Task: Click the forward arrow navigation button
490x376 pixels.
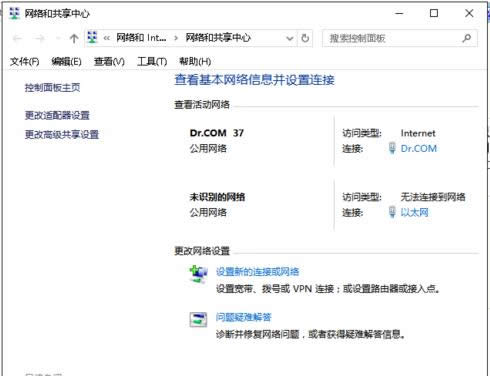Action: pyautogui.click(x=40, y=39)
